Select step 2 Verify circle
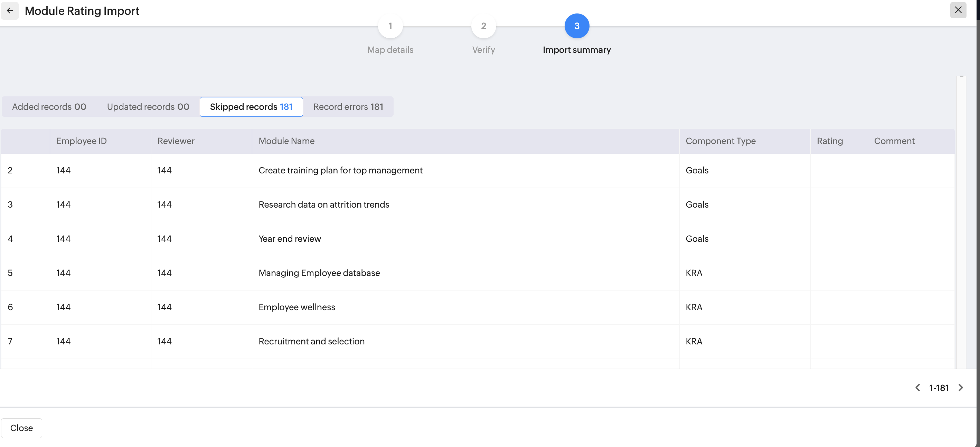This screenshot has height=447, width=980. [483, 26]
